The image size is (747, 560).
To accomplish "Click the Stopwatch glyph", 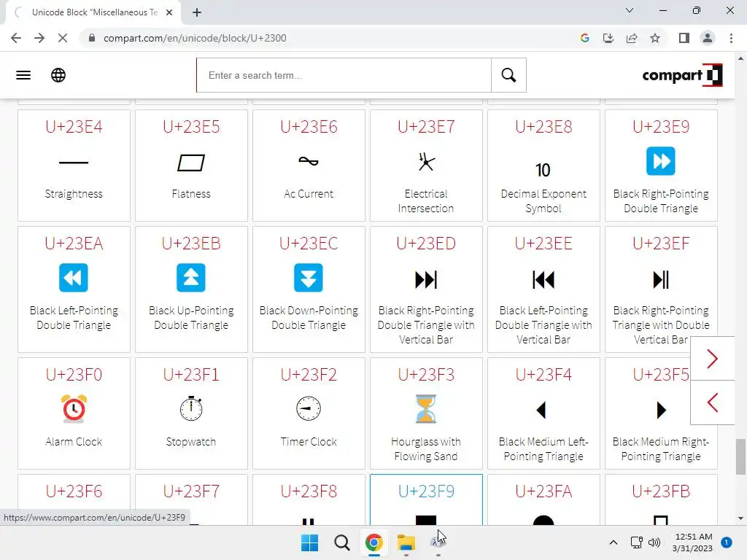I will coord(191,408).
